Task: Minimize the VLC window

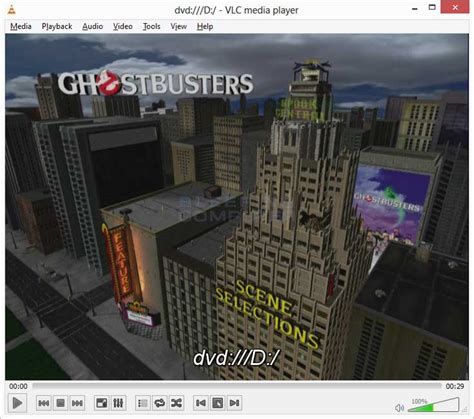Action: click(415, 8)
